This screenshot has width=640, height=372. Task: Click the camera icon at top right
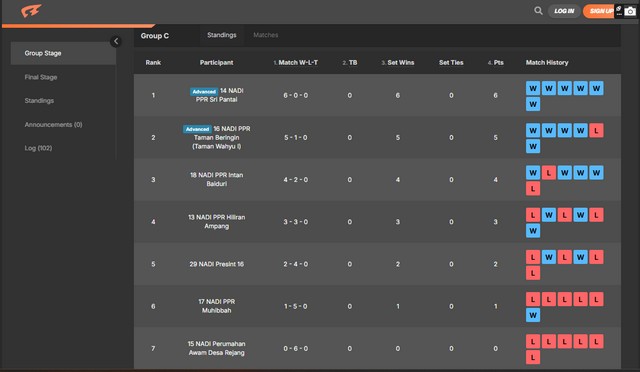(630, 11)
